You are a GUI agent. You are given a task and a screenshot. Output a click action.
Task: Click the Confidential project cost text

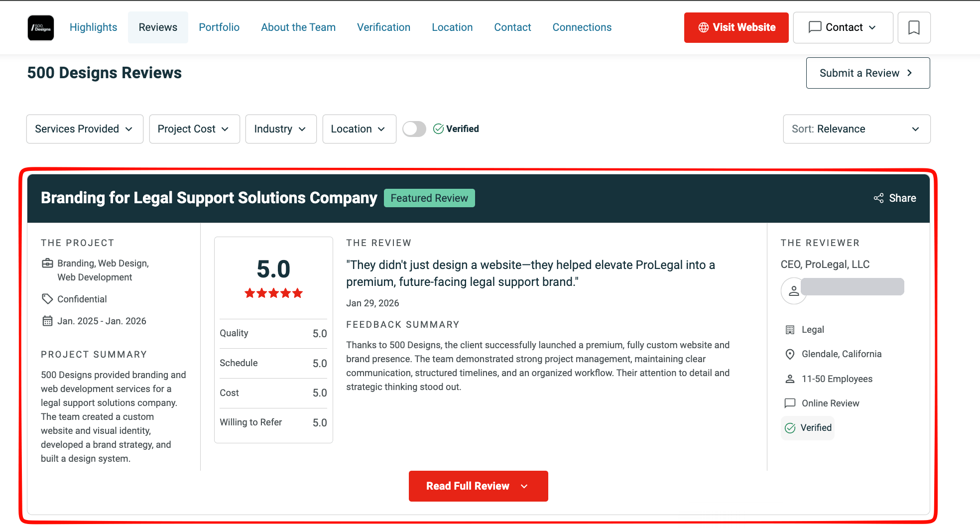pyautogui.click(x=82, y=299)
